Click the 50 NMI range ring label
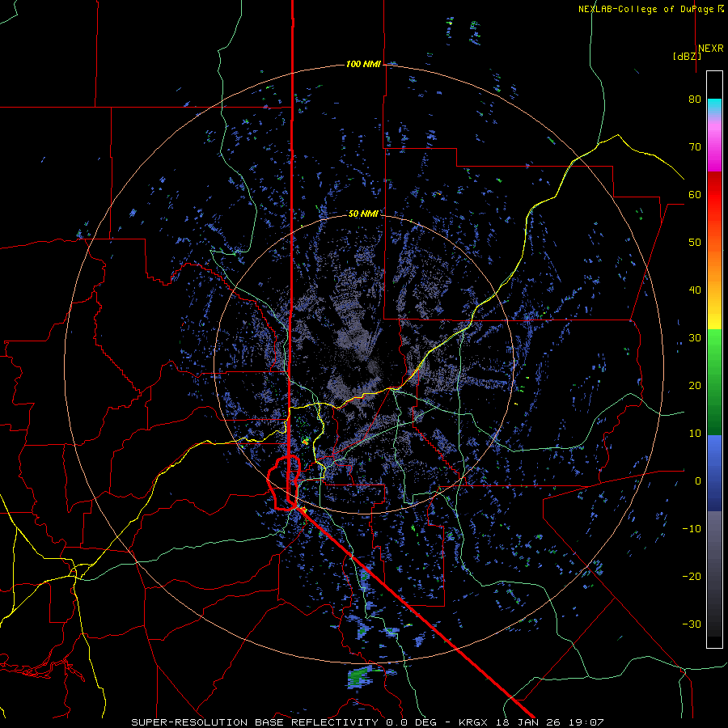 tap(363, 214)
